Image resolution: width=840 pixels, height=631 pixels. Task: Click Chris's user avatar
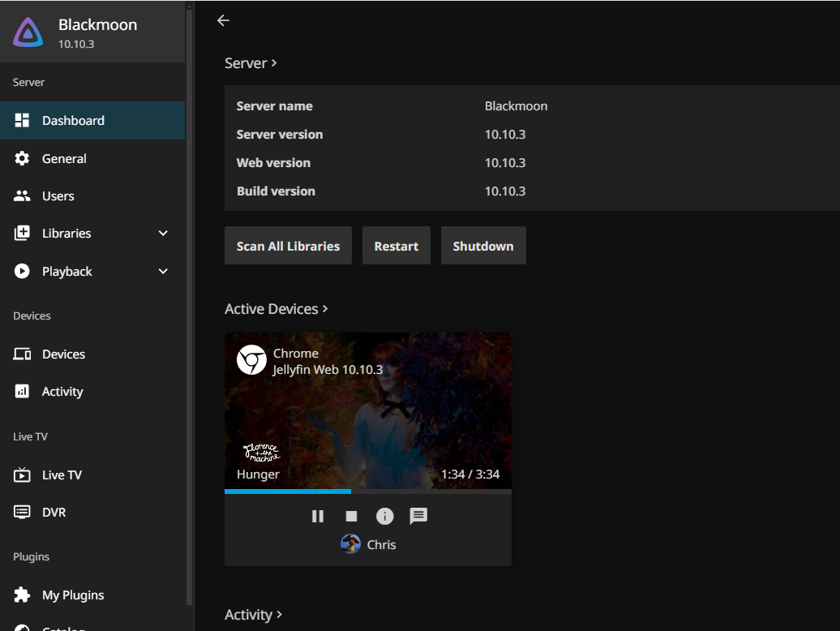(x=350, y=544)
